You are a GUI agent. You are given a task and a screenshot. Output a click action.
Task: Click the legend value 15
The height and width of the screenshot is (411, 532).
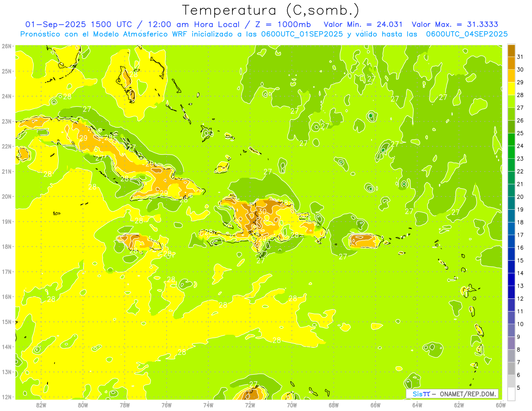coord(520,261)
